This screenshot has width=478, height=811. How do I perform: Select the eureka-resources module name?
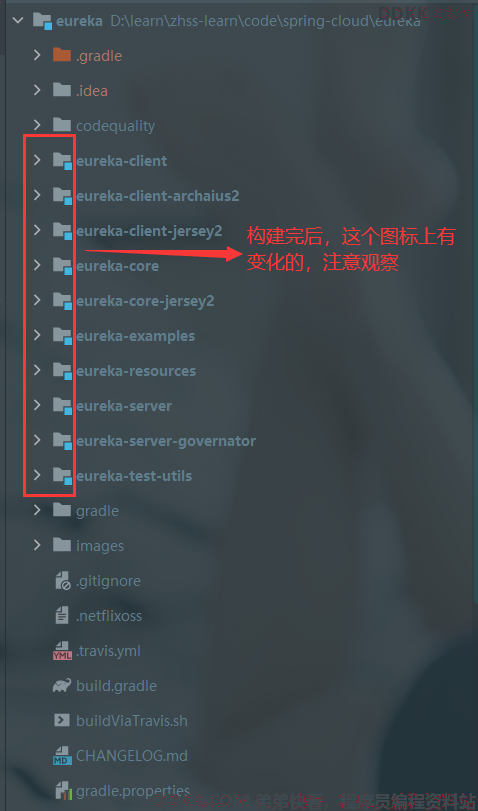pyautogui.click(x=136, y=371)
